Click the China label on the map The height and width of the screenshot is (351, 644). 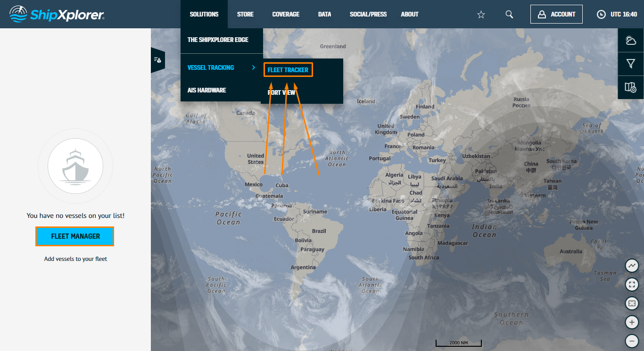coord(531,167)
